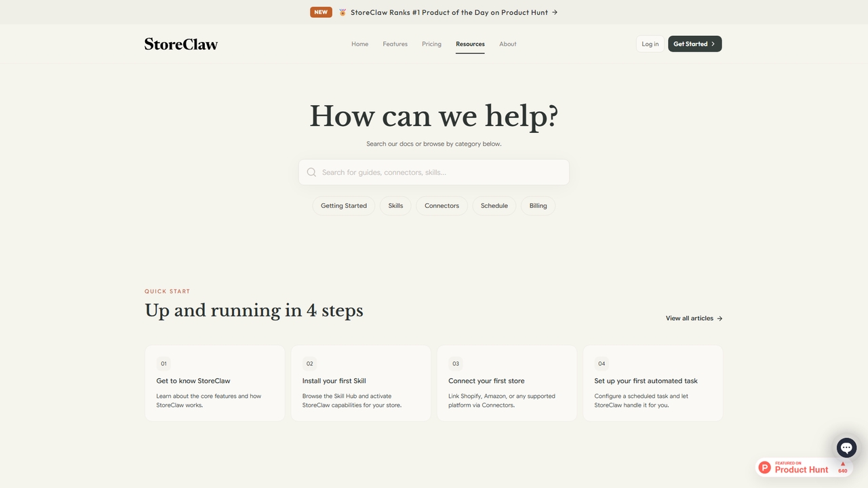Image resolution: width=868 pixels, height=488 pixels.
Task: Click the NEW badge in announcement bar
Action: pos(321,12)
